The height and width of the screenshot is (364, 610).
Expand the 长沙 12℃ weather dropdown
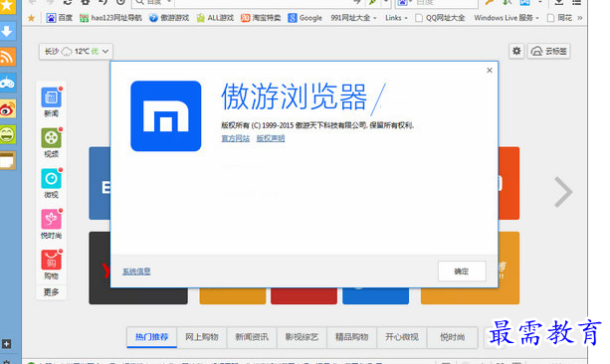point(76,51)
